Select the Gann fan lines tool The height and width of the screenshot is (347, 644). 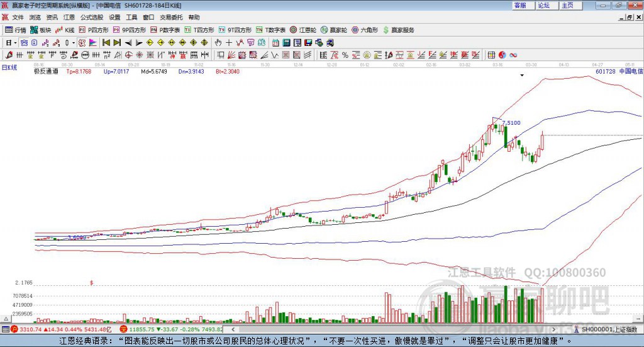pos(231,55)
